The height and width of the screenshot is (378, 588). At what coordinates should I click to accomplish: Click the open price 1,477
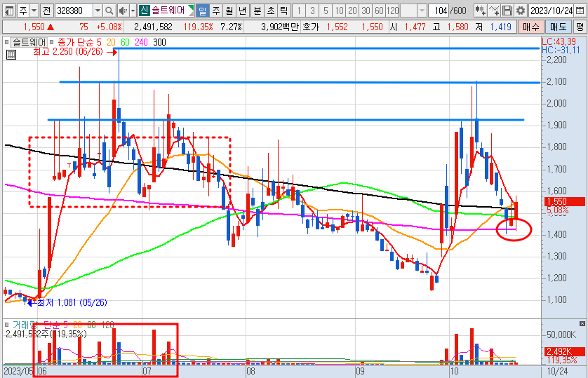pos(415,27)
